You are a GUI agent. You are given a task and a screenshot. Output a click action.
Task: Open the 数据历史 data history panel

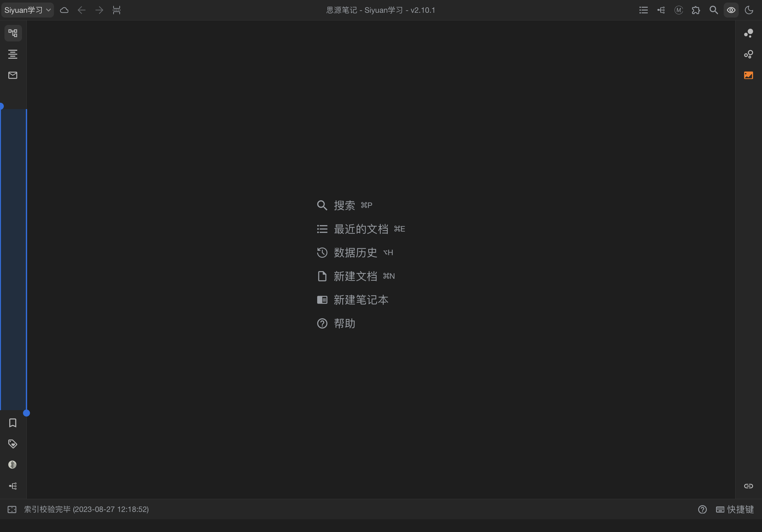click(x=355, y=252)
